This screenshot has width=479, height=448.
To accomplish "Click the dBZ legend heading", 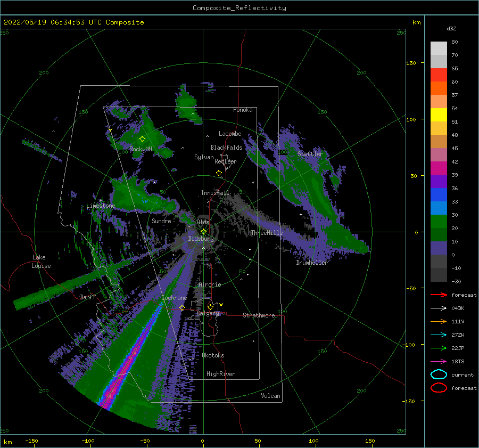I will [451, 28].
